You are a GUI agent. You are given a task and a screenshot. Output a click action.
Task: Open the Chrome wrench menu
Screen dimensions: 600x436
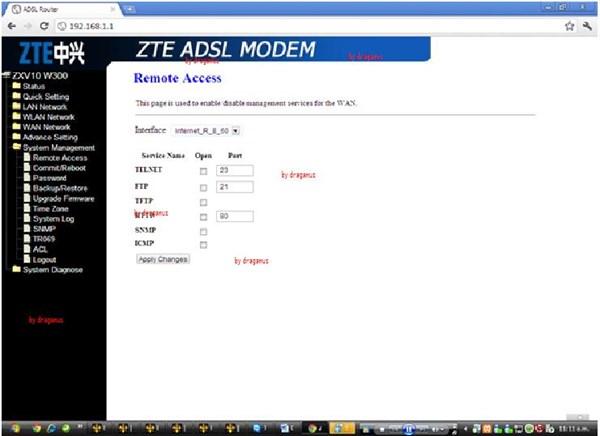click(587, 26)
